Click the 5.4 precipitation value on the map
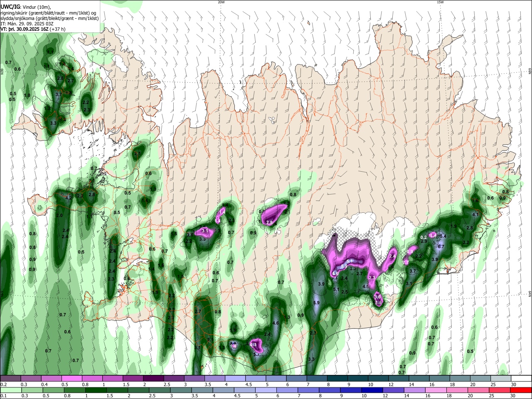The width and height of the screenshot is (532, 399). 443,236
